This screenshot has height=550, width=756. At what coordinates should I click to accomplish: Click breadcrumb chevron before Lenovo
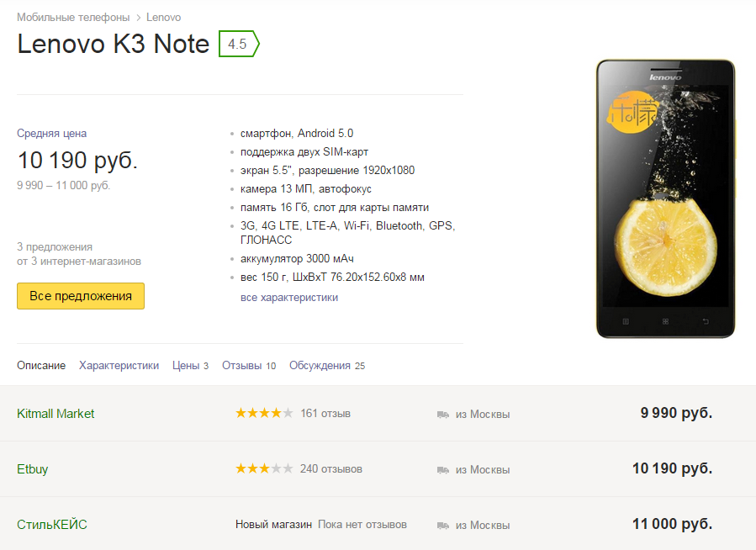tap(138, 18)
